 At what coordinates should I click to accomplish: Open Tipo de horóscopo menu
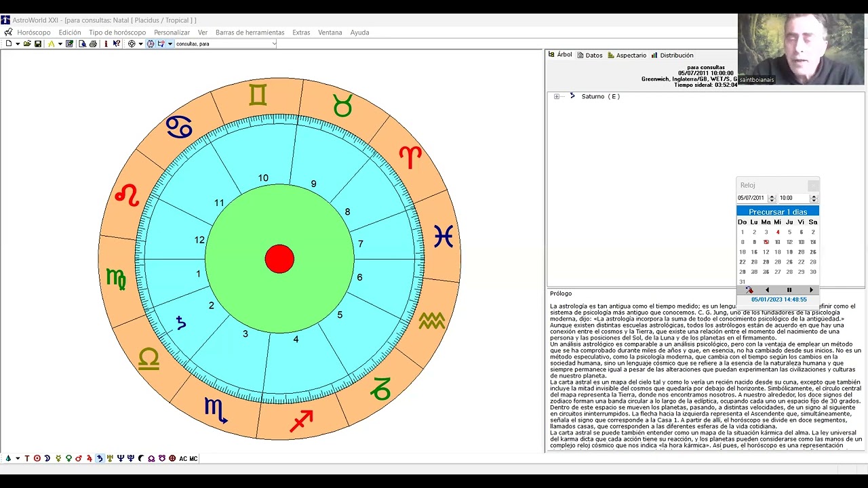point(117,33)
